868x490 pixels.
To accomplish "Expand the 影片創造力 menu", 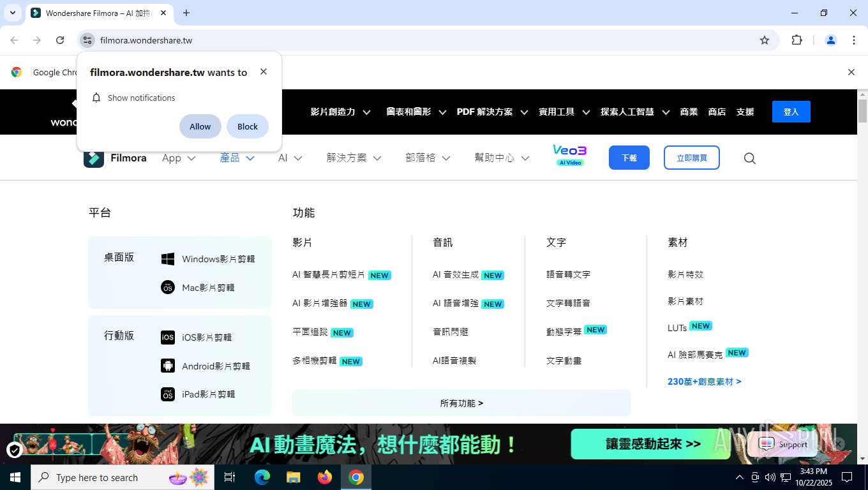I will coord(340,112).
